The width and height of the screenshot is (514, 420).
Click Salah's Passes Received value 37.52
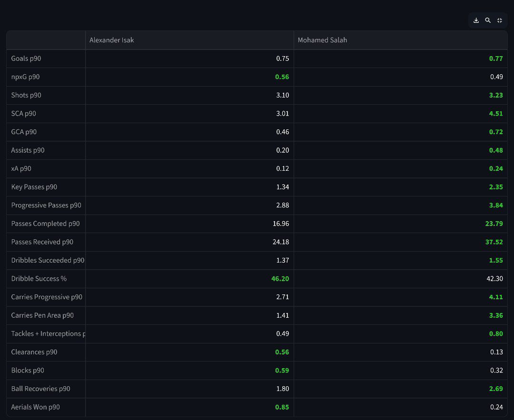494,242
